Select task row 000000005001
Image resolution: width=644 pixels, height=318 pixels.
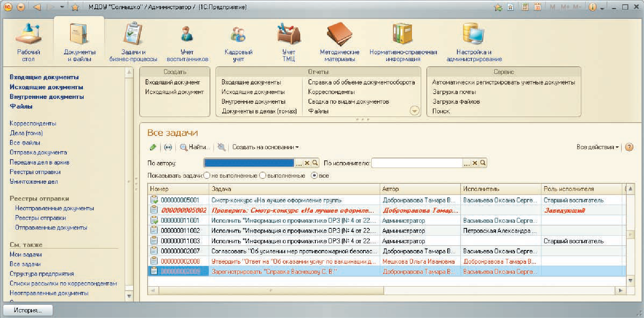point(386,200)
